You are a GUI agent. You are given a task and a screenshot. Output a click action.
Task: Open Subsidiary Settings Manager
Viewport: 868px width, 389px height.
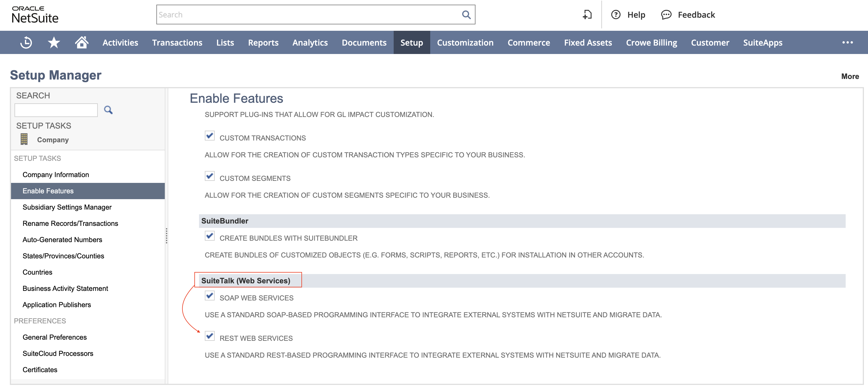(67, 207)
